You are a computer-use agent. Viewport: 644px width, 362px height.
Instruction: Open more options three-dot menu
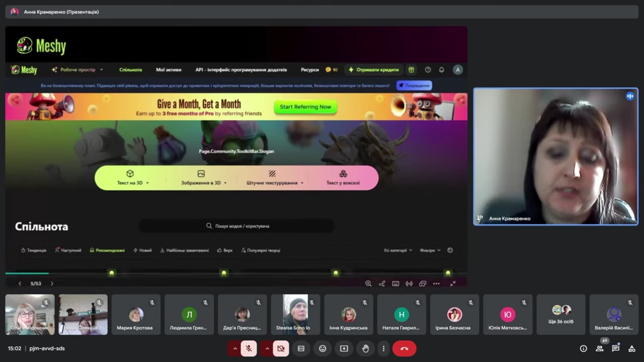point(383,348)
